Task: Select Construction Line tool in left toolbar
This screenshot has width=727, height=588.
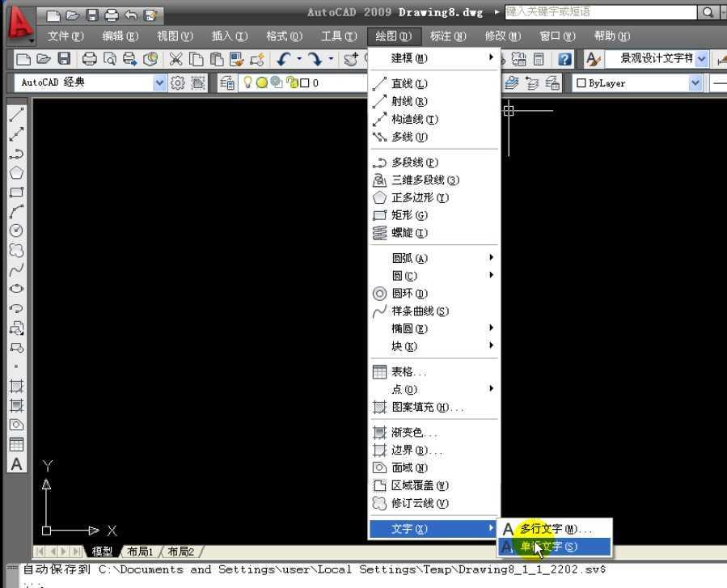Action: coord(17,134)
